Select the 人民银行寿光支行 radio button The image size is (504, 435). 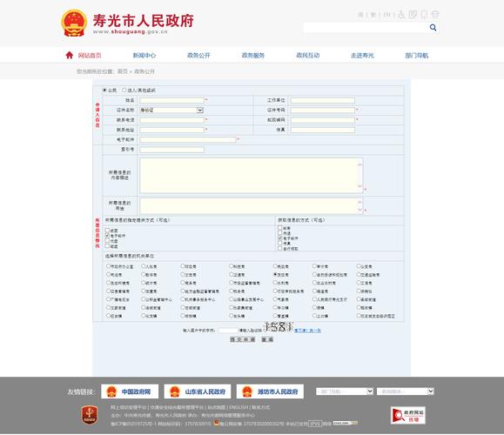315,299
